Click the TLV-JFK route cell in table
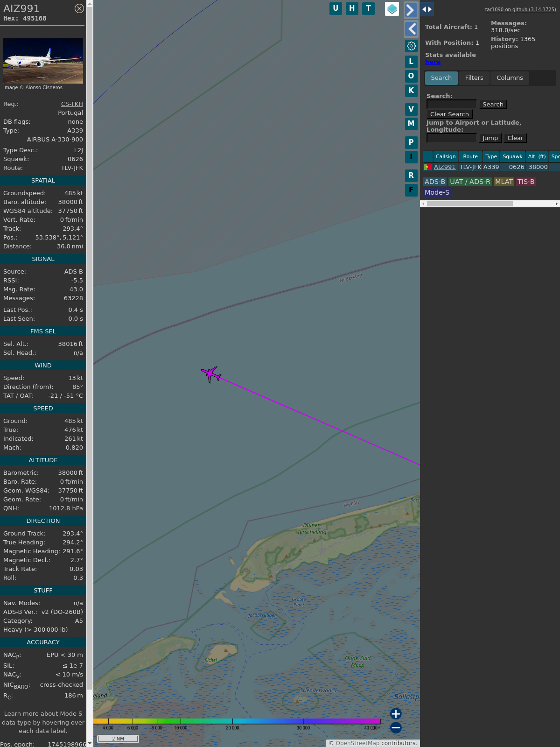This screenshot has width=560, height=747. point(470,167)
